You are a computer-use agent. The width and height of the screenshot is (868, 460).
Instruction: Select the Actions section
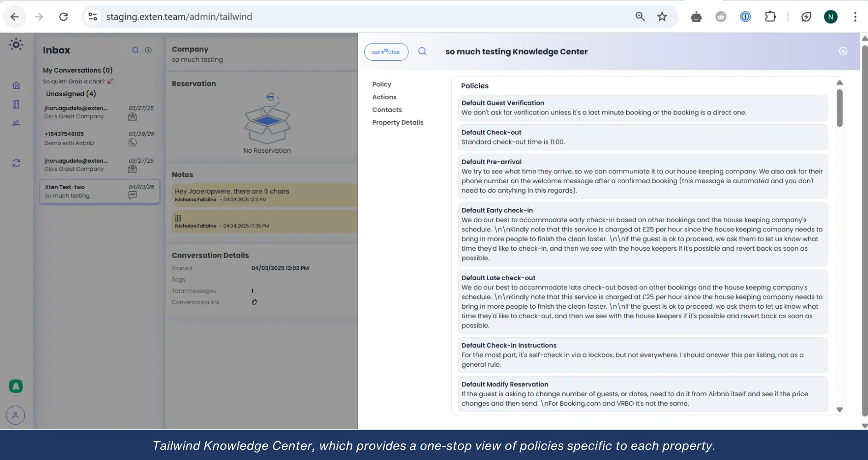(x=384, y=97)
